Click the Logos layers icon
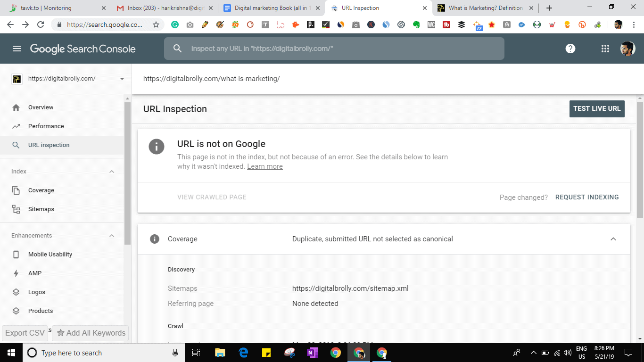Image resolution: width=644 pixels, height=362 pixels. 16,292
